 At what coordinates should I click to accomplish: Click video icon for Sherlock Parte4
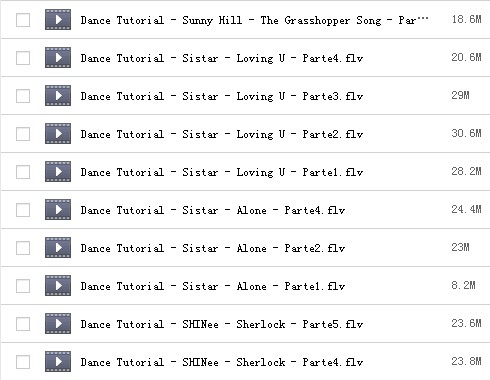58,362
